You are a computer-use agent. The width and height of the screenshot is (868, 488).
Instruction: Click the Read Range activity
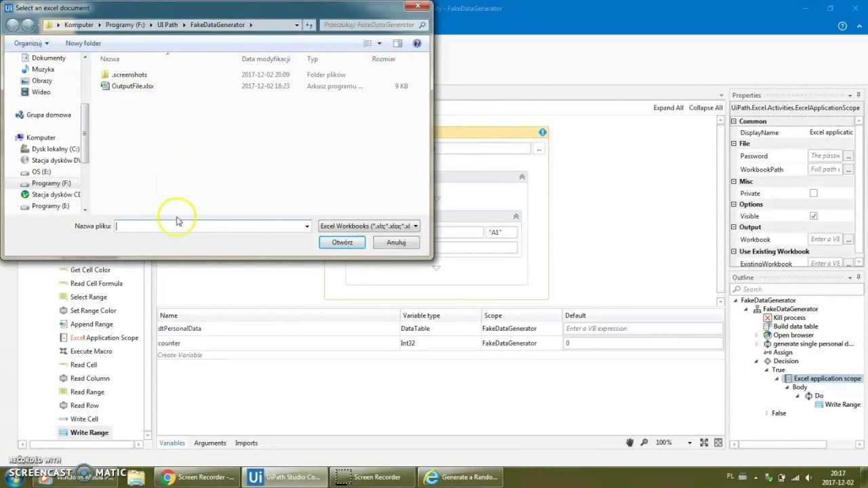[87, 392]
